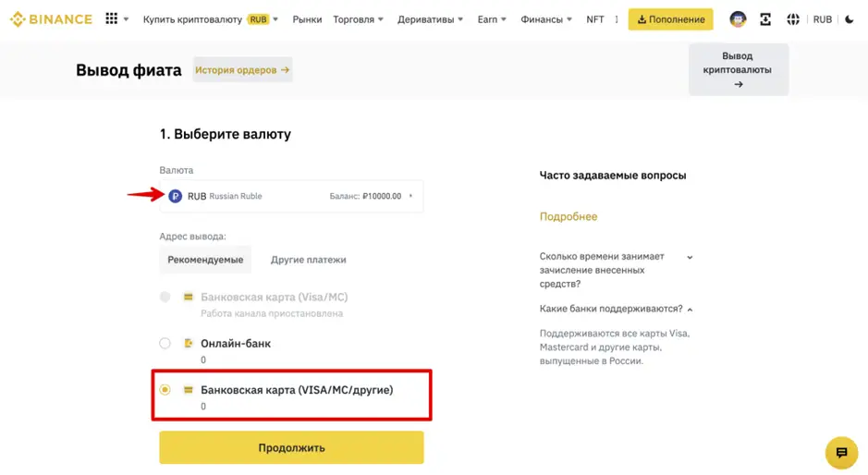868x475 pixels.
Task: Click the RUB ruble currency icon
Action: click(175, 196)
